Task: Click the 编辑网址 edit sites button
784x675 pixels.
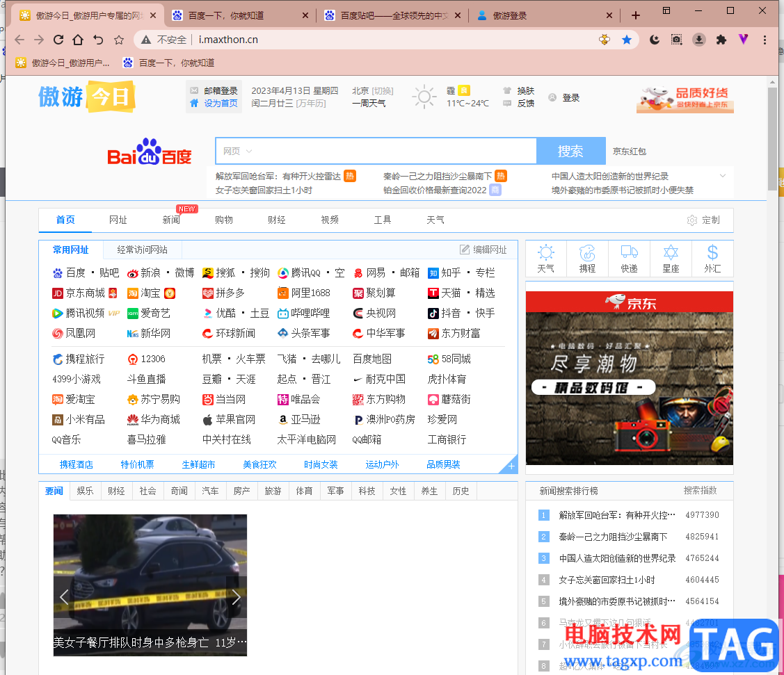Action: coord(483,250)
